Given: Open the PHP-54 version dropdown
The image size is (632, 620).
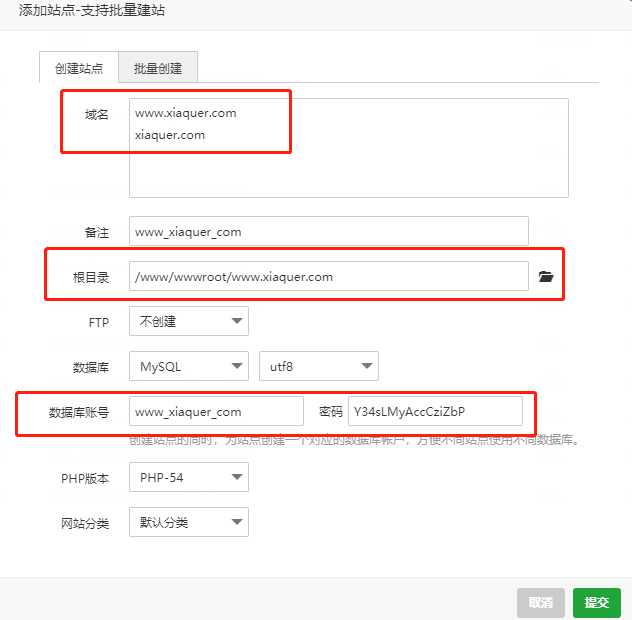Looking at the screenshot, I should click(189, 477).
